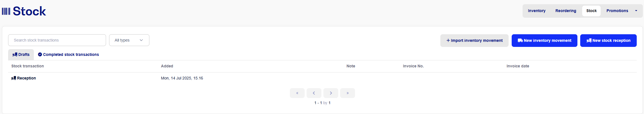Jump to the last page with double-right arrow

[x=347, y=93]
